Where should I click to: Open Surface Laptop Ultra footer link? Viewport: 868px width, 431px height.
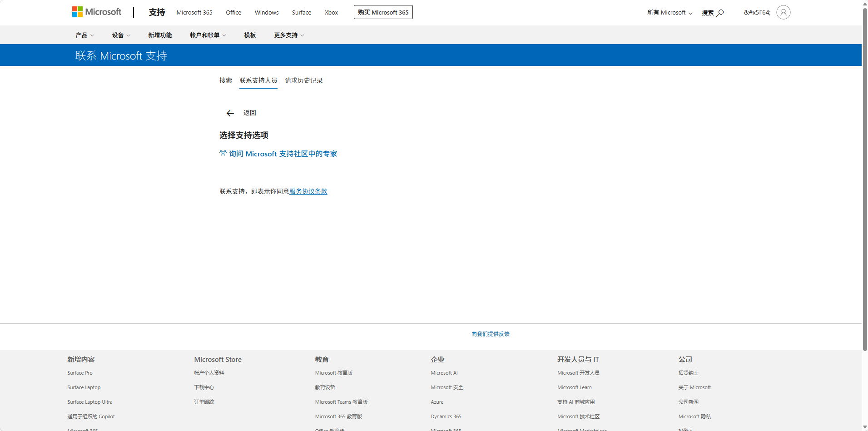[90, 402]
